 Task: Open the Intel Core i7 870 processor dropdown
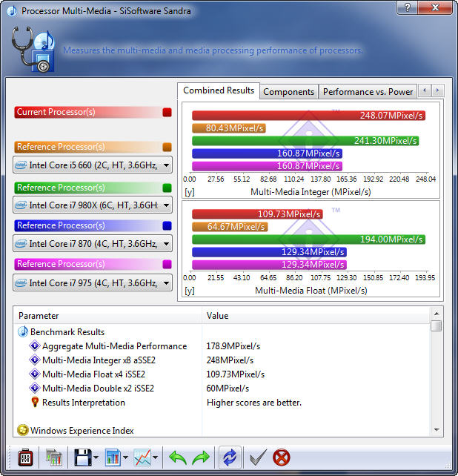[x=93, y=243]
